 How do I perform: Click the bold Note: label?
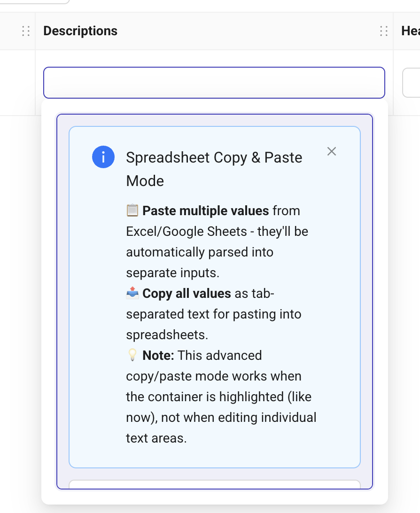pyautogui.click(x=158, y=356)
